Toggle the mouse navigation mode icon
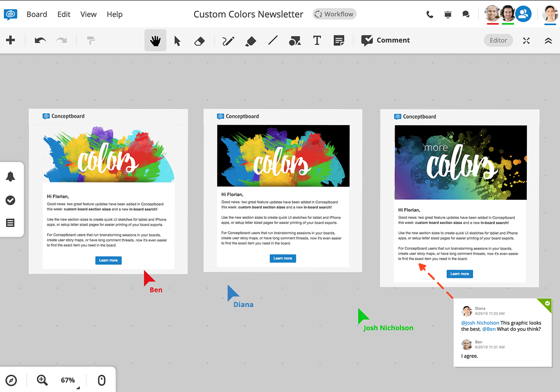The height and width of the screenshot is (392, 560). pos(101,380)
